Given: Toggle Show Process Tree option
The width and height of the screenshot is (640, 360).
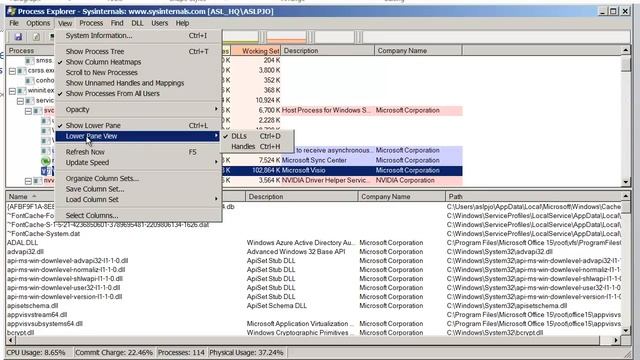Looking at the screenshot, I should tap(95, 51).
